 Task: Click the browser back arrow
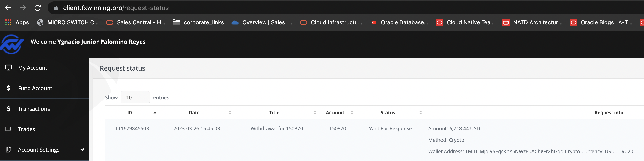coord(8,8)
